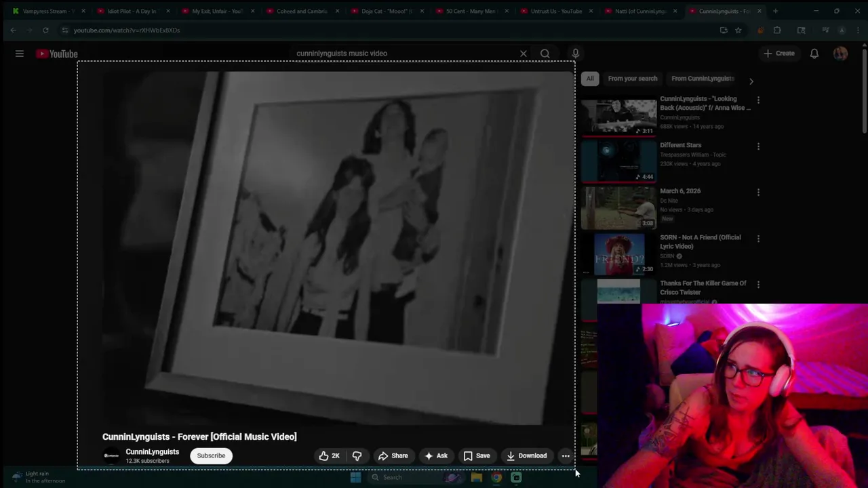Open the March 6, 2026 video thumbnail
The width and height of the screenshot is (868, 488).
click(618, 209)
